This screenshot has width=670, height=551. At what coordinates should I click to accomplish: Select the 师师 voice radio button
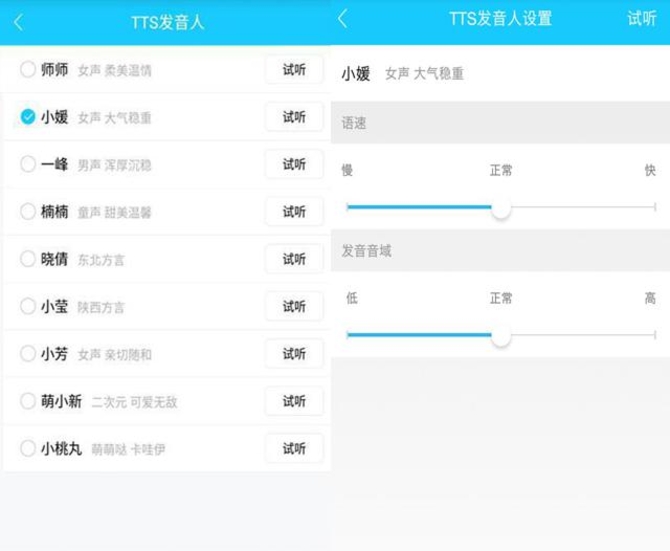(x=28, y=70)
